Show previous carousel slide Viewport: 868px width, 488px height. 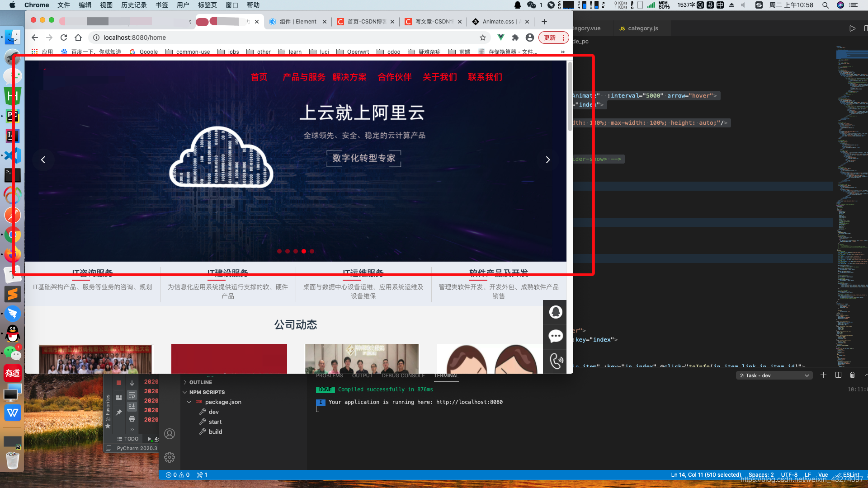pos(43,160)
